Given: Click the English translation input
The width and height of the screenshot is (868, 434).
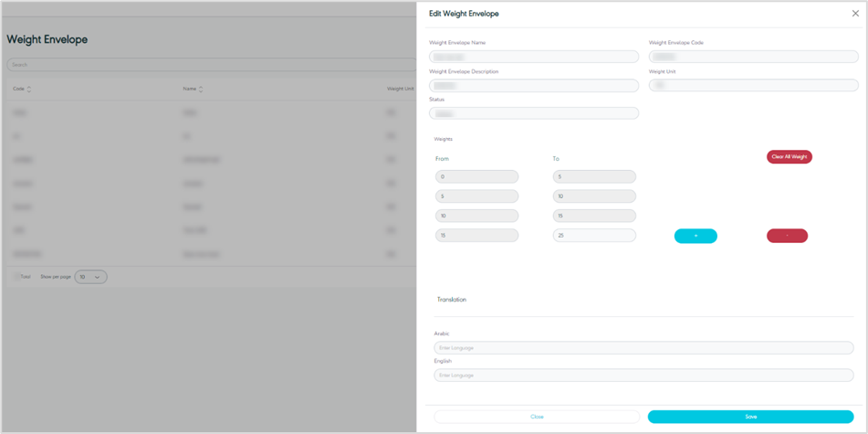Looking at the screenshot, I should point(643,376).
